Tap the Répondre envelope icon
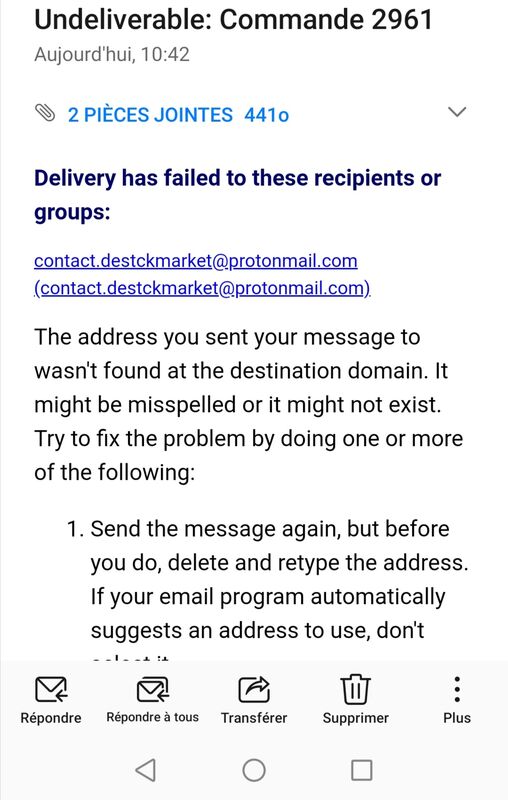Viewport: 508px width, 800px height. (x=51, y=689)
